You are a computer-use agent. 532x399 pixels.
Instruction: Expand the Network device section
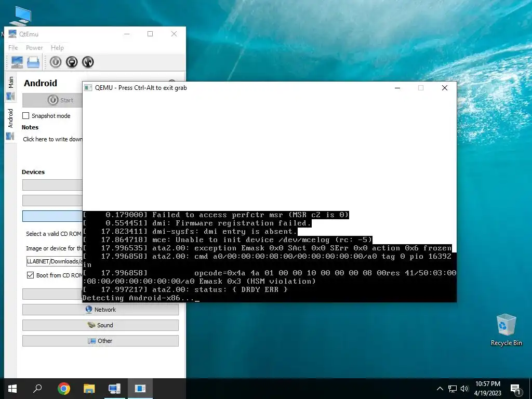tap(100, 310)
